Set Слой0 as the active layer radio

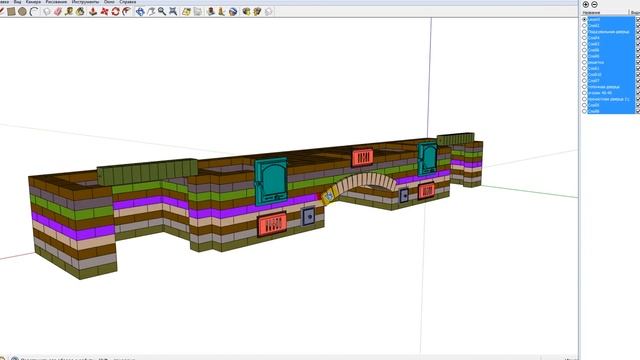click(x=584, y=19)
